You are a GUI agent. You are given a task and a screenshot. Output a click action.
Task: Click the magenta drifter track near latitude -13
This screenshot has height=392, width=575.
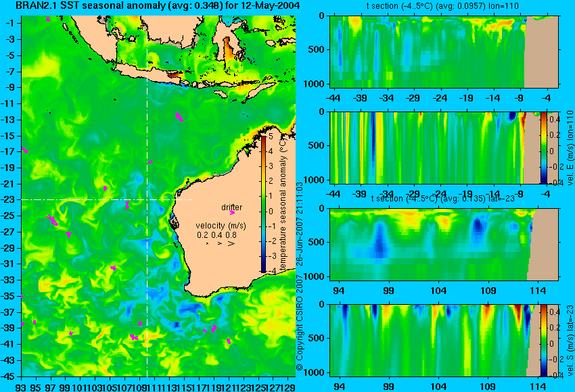pyautogui.click(x=179, y=117)
